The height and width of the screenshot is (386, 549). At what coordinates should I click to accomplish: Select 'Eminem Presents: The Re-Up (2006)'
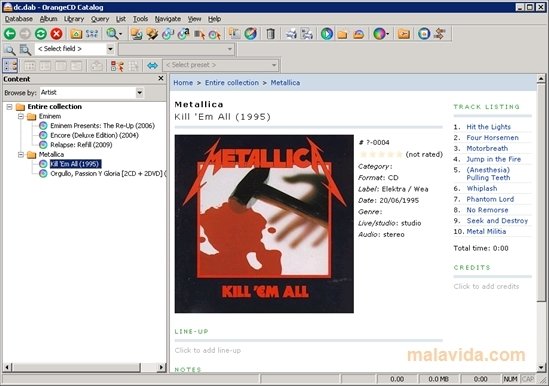click(x=102, y=126)
